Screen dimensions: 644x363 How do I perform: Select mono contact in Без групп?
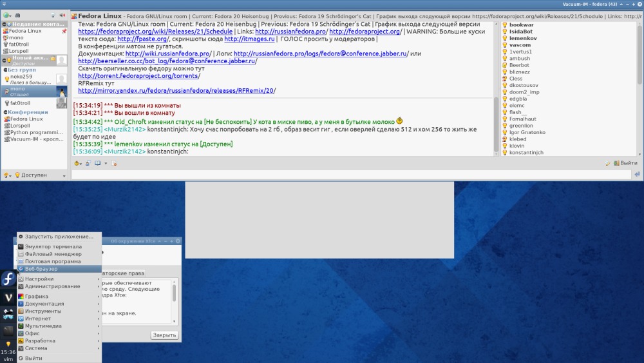point(34,92)
